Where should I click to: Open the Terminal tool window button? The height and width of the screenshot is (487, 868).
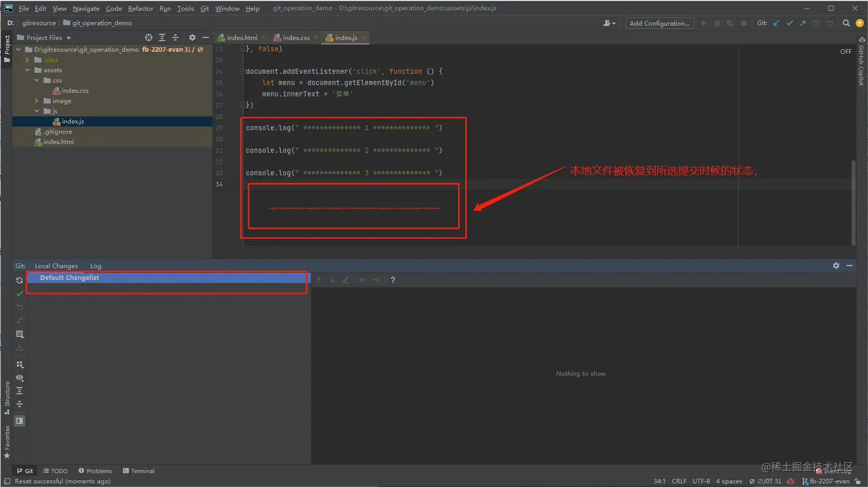click(139, 471)
